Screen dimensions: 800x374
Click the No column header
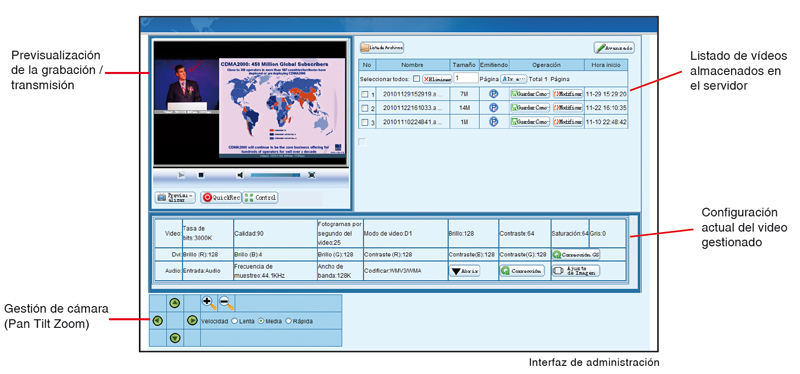coord(367,65)
